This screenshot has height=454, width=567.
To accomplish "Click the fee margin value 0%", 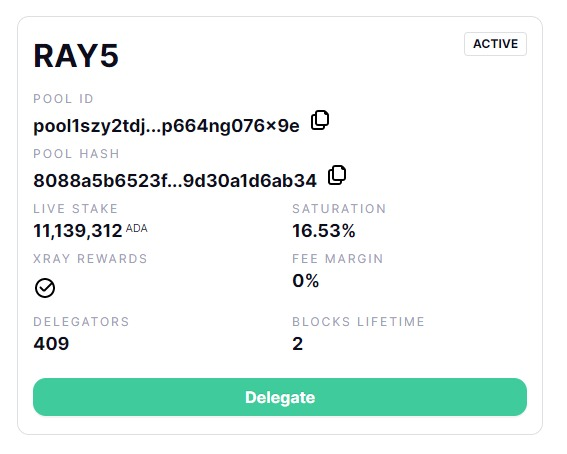I will 306,280.
